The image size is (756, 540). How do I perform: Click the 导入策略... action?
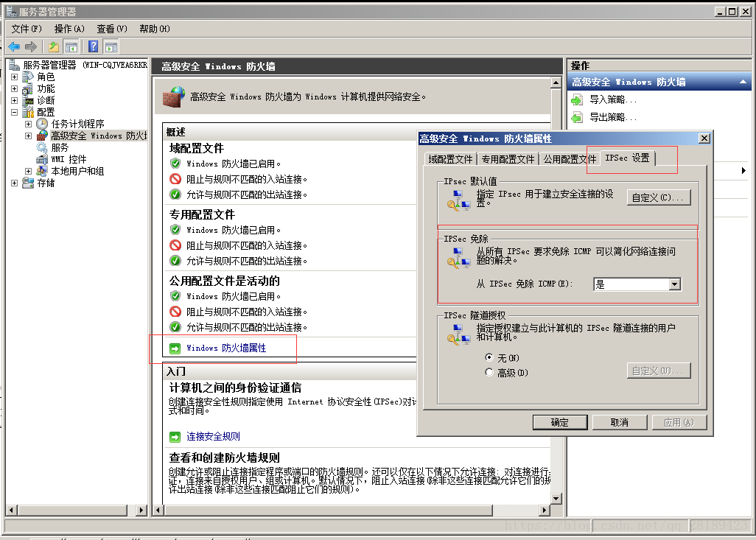click(x=613, y=99)
